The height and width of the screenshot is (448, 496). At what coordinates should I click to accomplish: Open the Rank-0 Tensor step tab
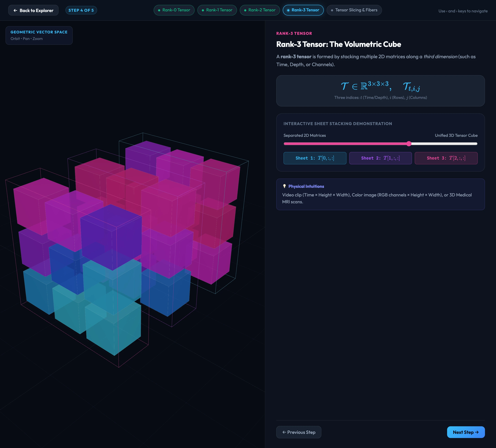point(174,10)
